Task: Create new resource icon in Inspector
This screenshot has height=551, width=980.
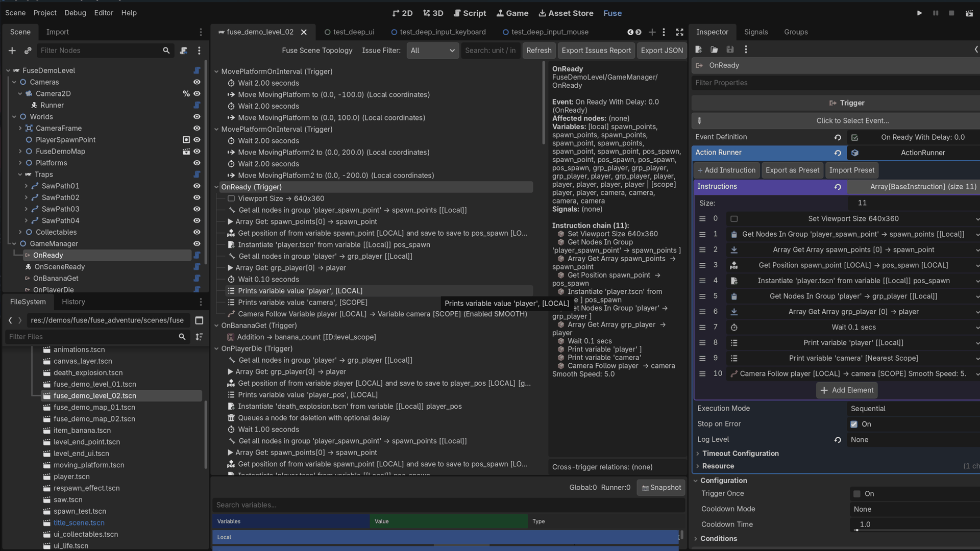Action: tap(699, 49)
